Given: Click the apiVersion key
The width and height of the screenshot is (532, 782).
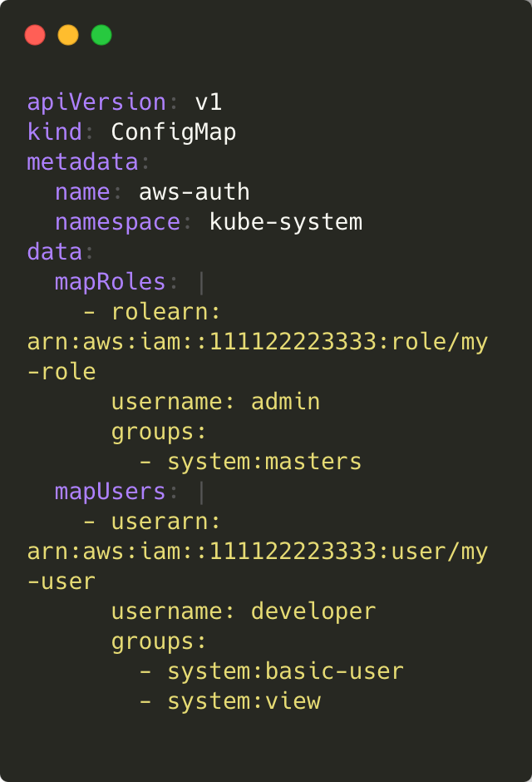Looking at the screenshot, I should tap(96, 102).
